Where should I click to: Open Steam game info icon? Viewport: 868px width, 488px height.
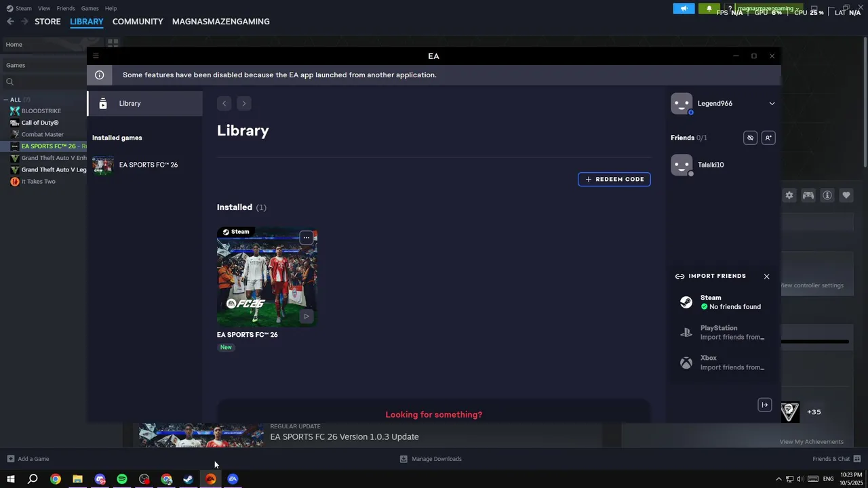click(x=827, y=195)
